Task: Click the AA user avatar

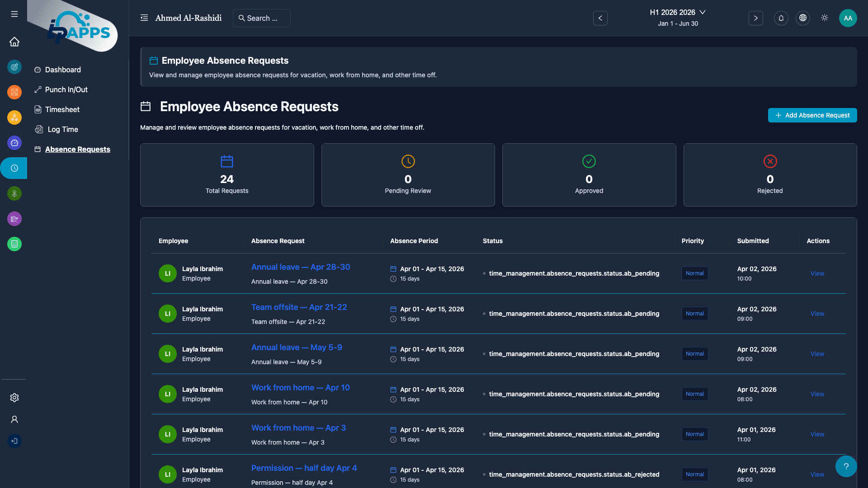Action: (848, 18)
